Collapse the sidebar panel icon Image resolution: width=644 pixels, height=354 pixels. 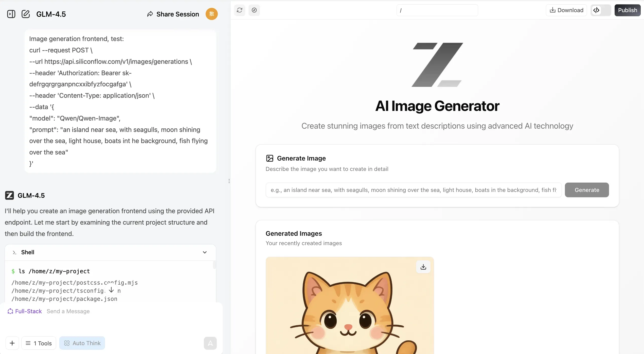pos(11,14)
